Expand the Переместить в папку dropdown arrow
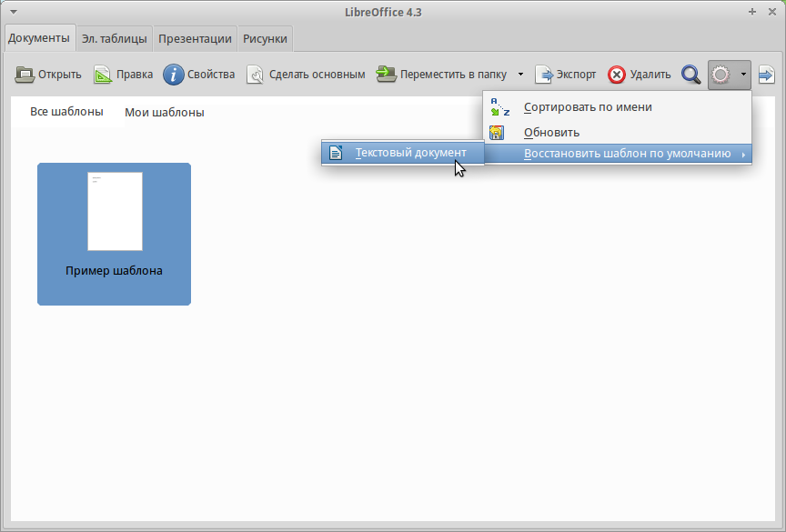786x532 pixels. tap(520, 75)
